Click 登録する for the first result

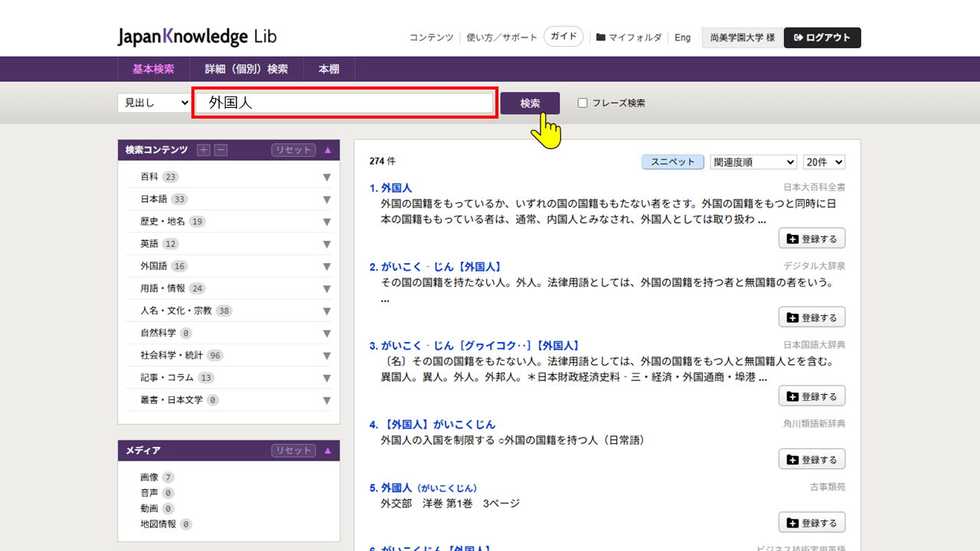[812, 239]
